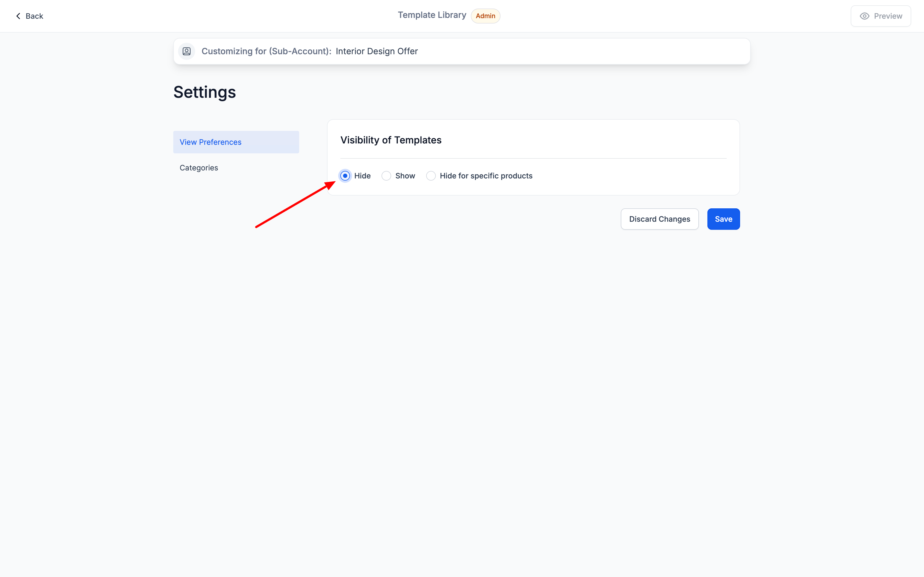Select the Show radio button
Image resolution: width=924 pixels, height=577 pixels.
point(386,176)
